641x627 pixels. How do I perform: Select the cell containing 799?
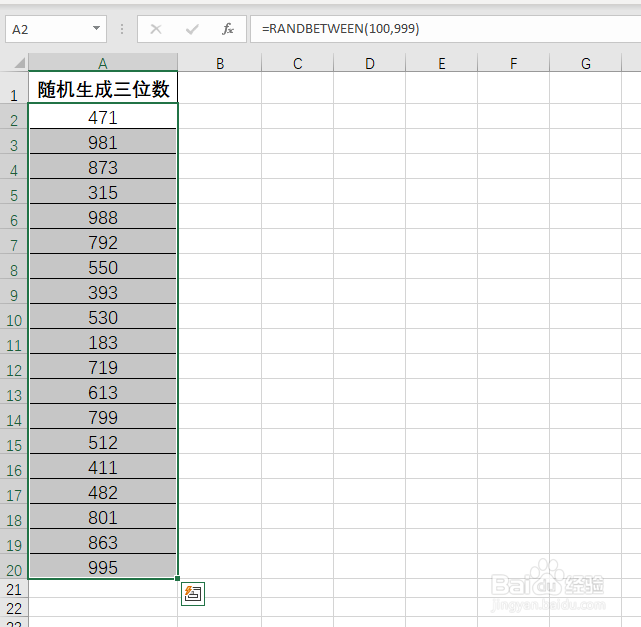coord(103,417)
